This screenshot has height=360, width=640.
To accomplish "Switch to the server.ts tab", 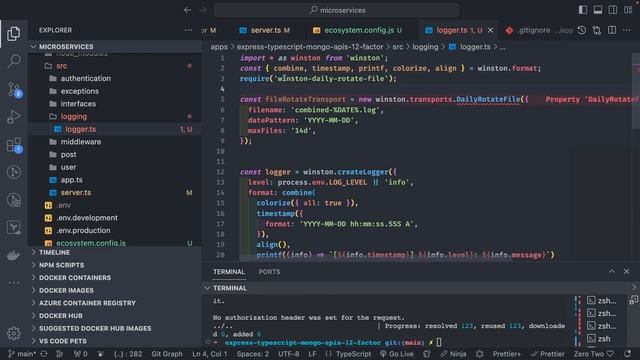I will pos(265,30).
